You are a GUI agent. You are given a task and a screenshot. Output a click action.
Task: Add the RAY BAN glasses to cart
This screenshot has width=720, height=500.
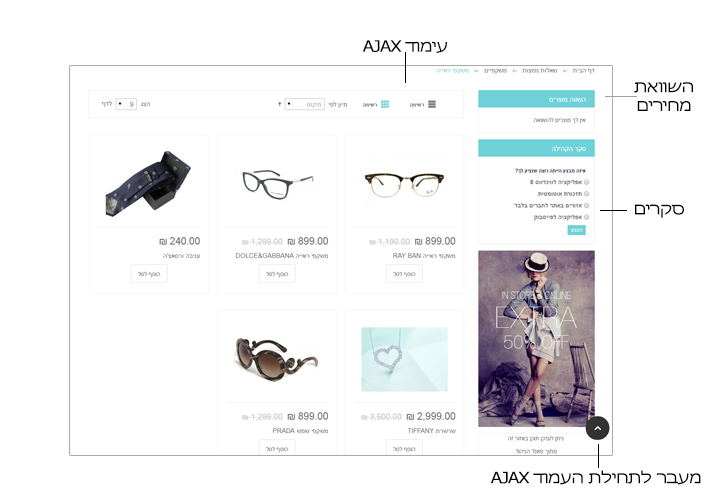[x=404, y=274]
